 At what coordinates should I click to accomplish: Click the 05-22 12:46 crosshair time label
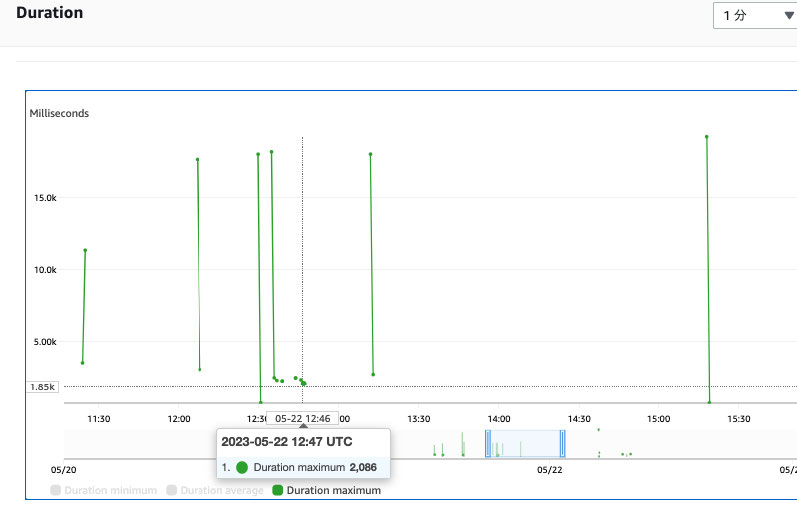pyautogui.click(x=303, y=418)
